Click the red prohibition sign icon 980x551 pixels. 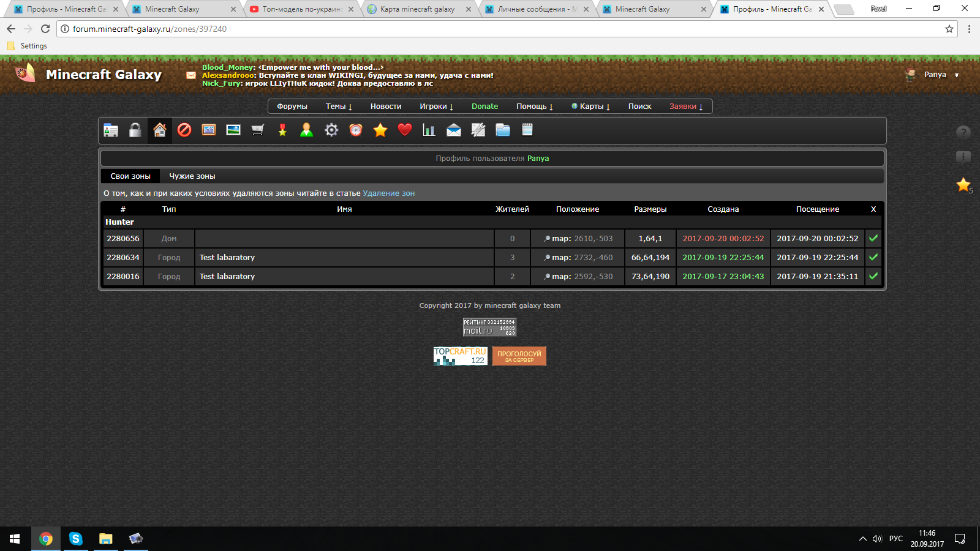[x=184, y=130]
